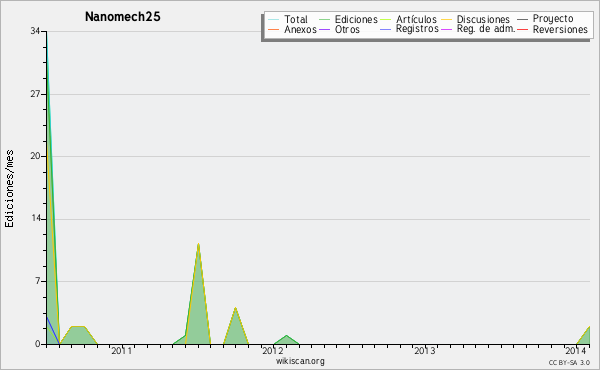Click the 20 y-axis value
This screenshot has width=600, height=370.
pyautogui.click(x=35, y=156)
